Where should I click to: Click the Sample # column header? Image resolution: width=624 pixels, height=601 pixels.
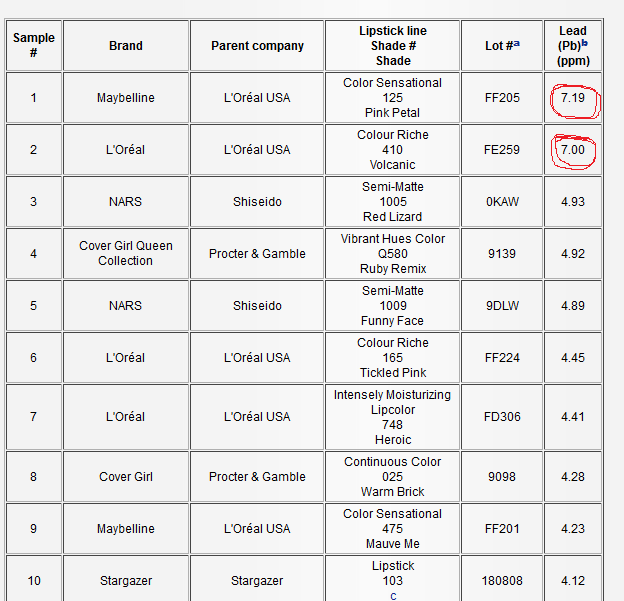point(34,45)
